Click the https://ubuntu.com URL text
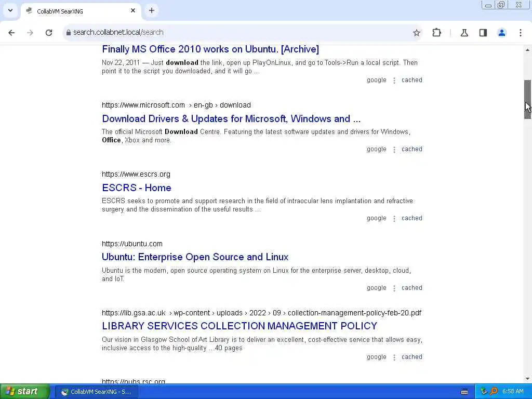532x399 pixels. [132, 244]
